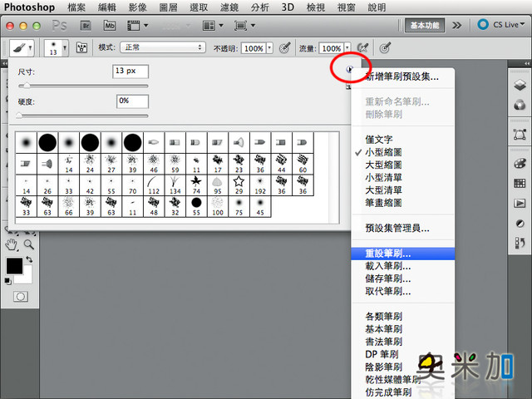Toggle Quick Mask mode
The image size is (532, 399).
[21, 297]
